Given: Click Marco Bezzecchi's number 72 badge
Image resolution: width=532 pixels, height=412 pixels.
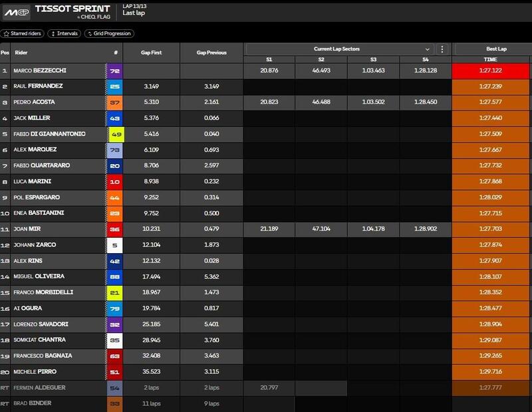Looking at the screenshot, I should click(x=116, y=70).
